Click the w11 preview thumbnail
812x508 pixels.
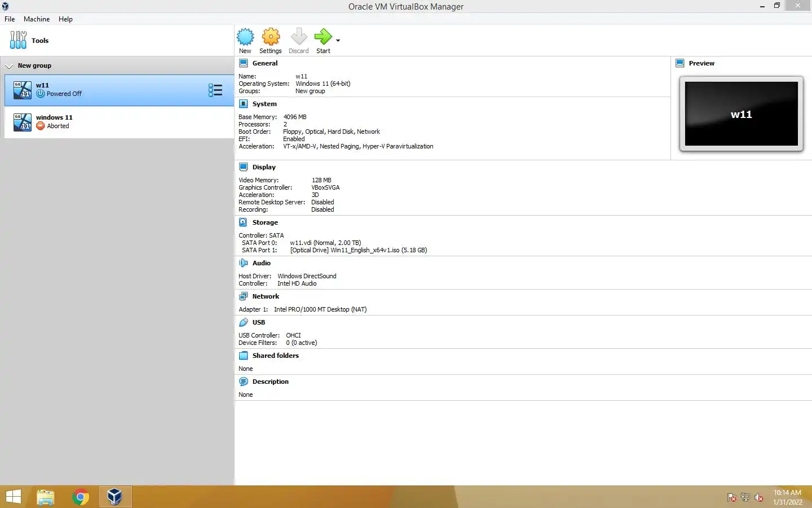pos(742,114)
